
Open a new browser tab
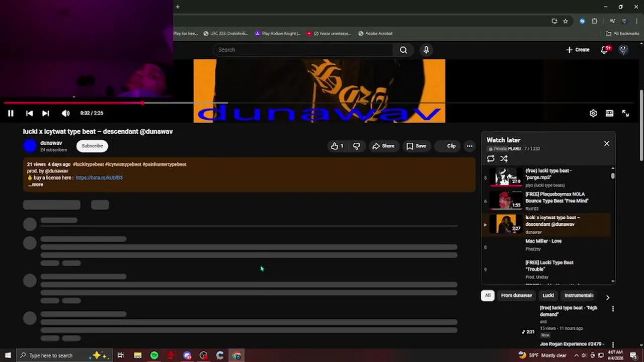178,7
